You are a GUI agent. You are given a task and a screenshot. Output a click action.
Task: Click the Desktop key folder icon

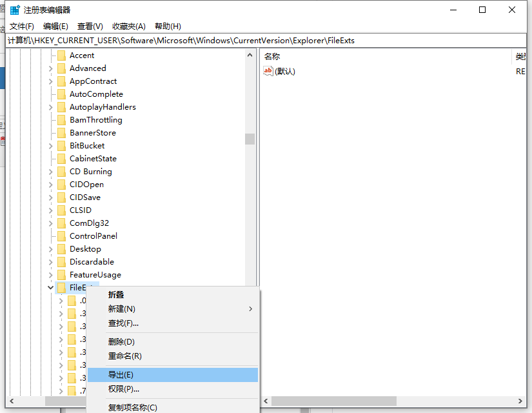point(61,249)
